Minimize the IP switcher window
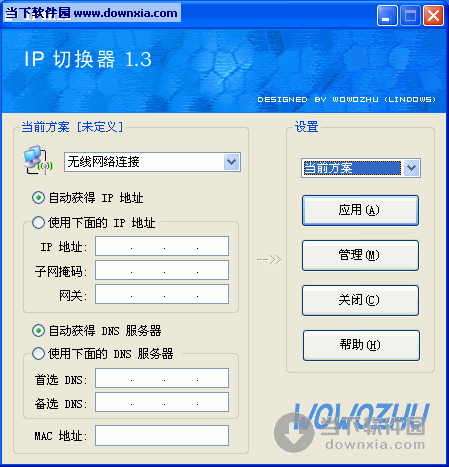 [387, 16]
